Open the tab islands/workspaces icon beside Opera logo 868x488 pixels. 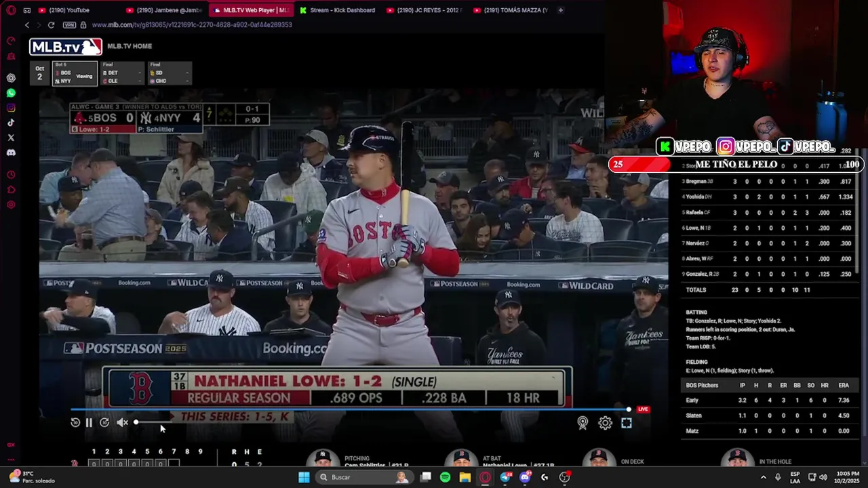26,10
